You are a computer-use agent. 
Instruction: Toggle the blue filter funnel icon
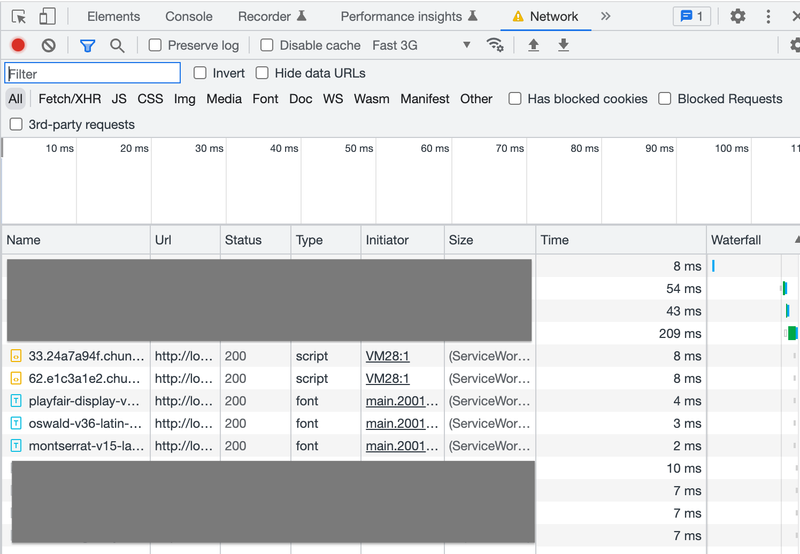click(x=87, y=46)
